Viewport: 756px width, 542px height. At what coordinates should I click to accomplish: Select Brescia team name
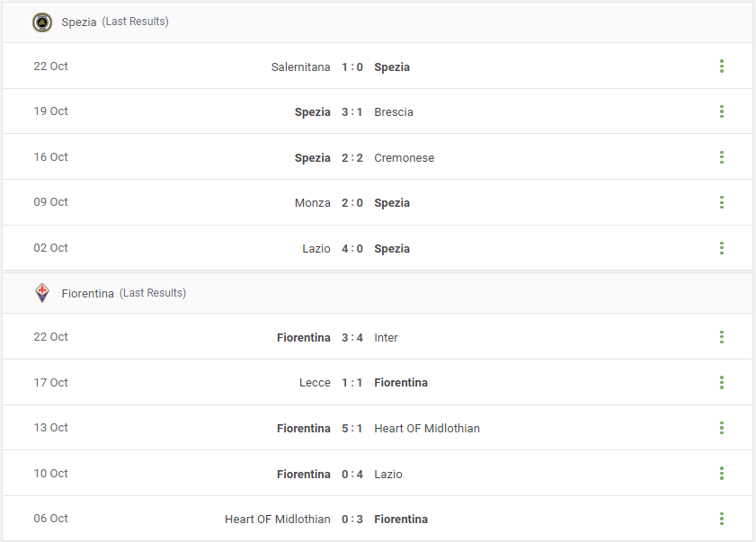(x=394, y=111)
